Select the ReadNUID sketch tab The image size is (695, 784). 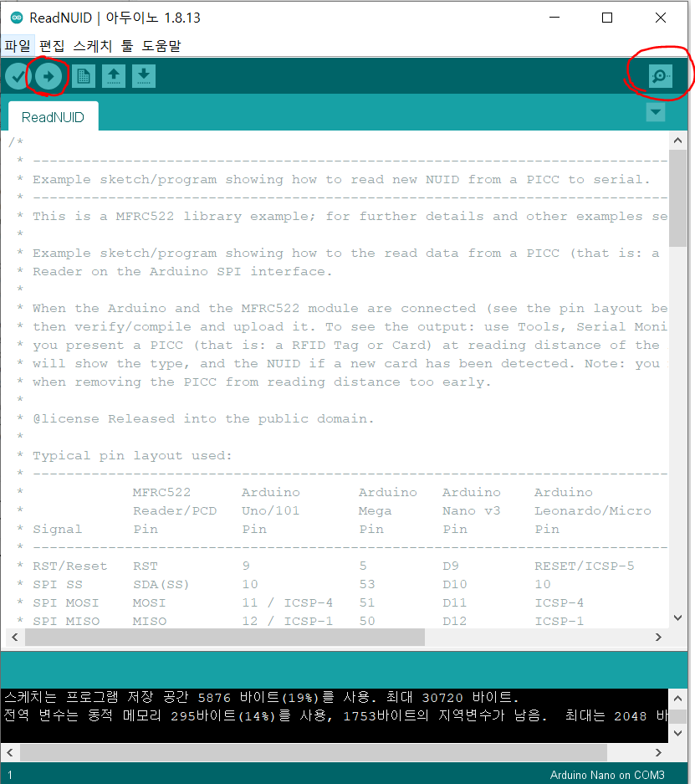53,117
